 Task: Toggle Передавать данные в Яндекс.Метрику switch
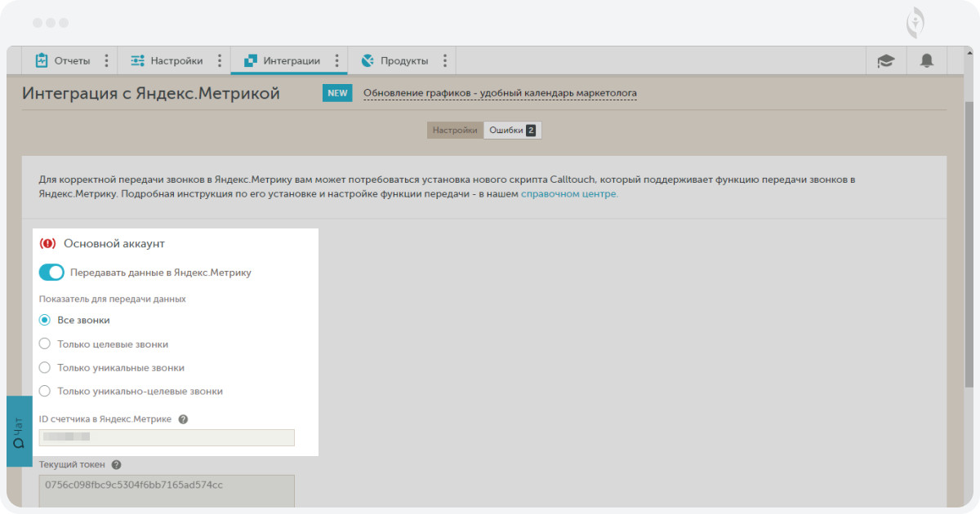(51, 273)
